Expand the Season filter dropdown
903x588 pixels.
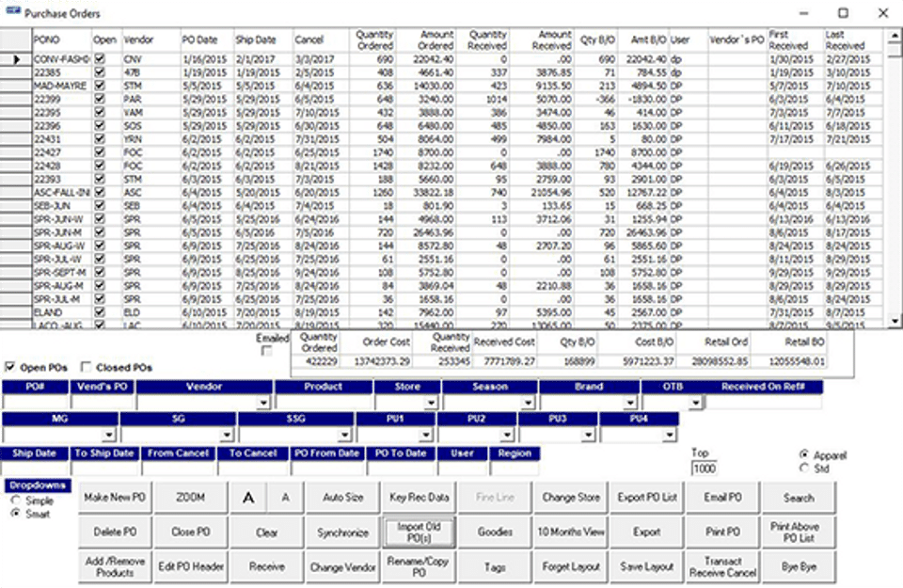point(528,402)
